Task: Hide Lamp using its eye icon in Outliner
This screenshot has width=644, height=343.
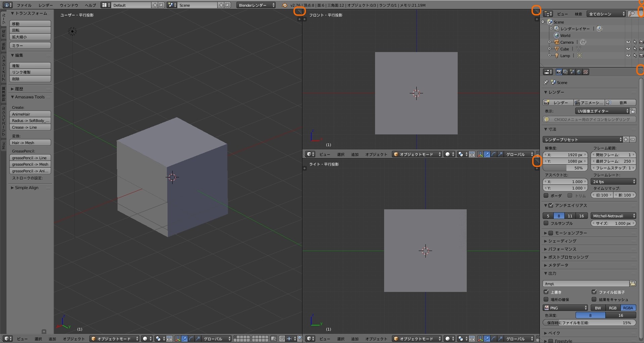Action: click(x=628, y=55)
